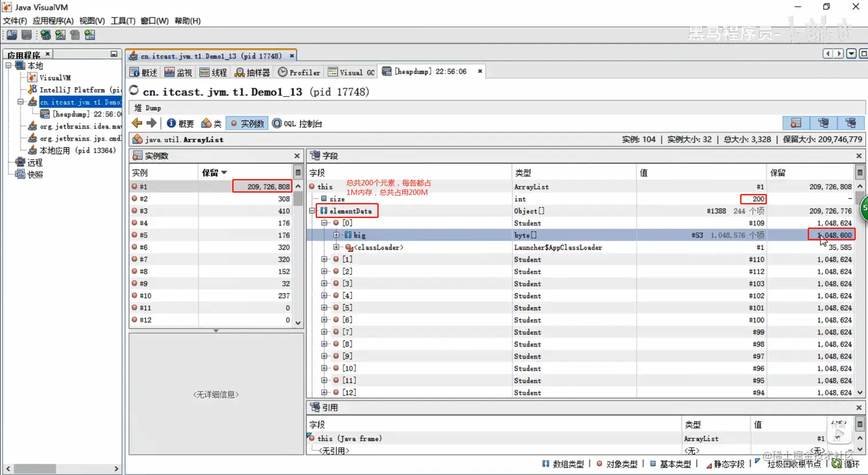
Task: Click the Add VM Coredump toolbar icon
Action: point(75,35)
